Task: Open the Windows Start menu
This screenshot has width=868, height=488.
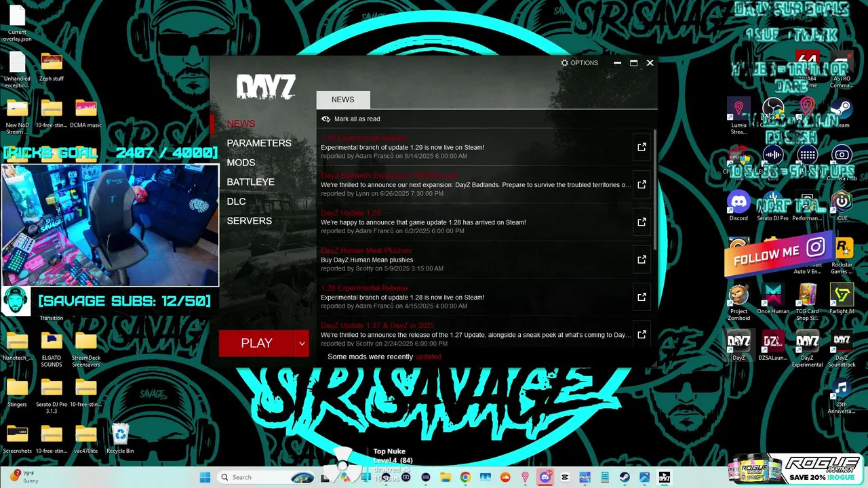Action: click(x=205, y=477)
